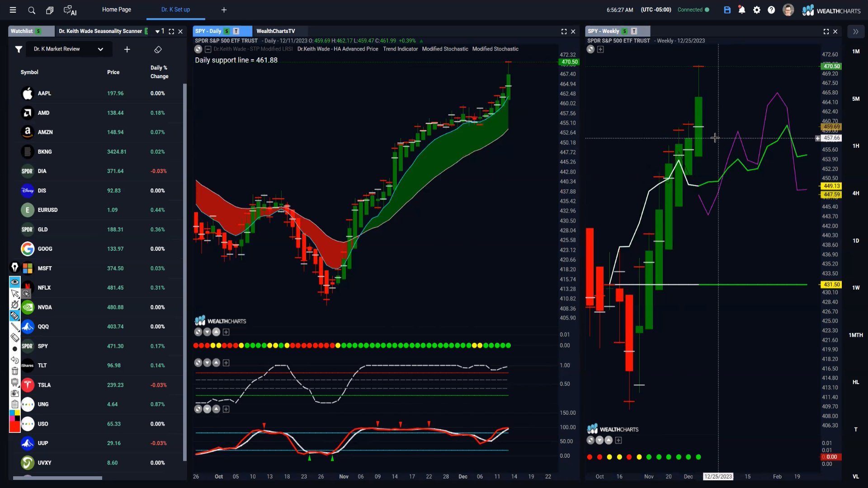
Task: Open the panel tabs dropdown arrow showing 1
Action: click(x=160, y=31)
